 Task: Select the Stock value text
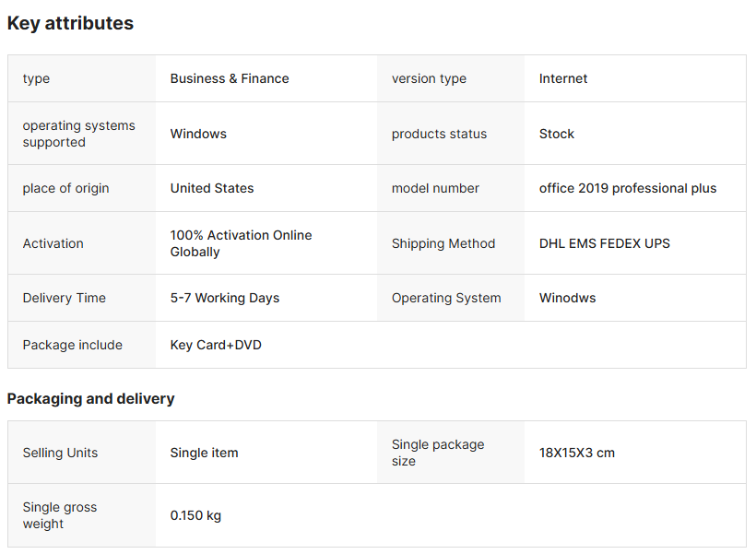click(557, 134)
